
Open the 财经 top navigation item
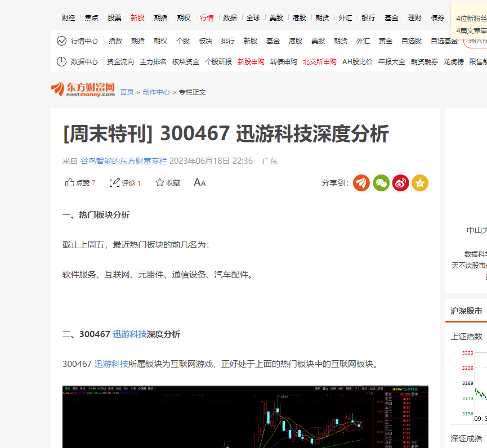[68, 17]
